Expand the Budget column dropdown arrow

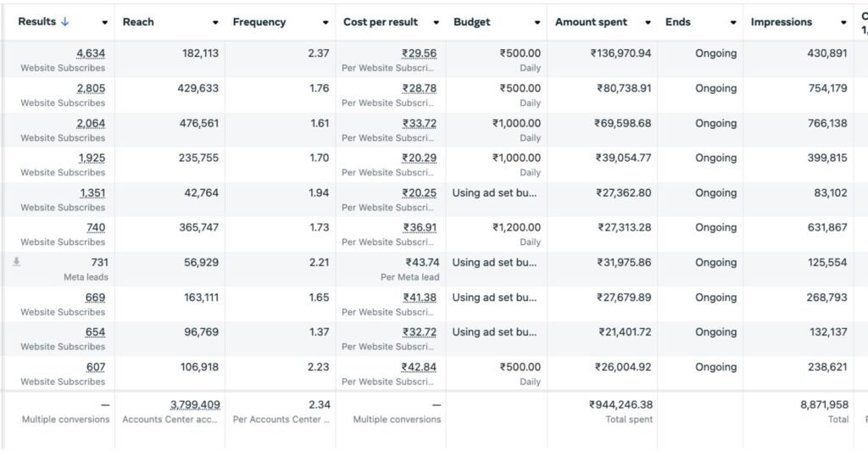537,23
